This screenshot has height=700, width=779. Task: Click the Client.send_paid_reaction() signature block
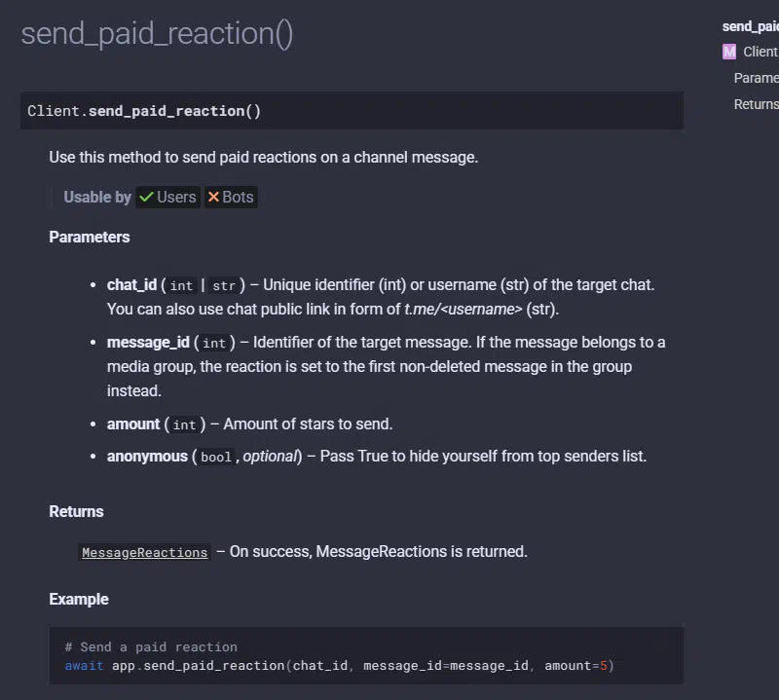coord(352,111)
